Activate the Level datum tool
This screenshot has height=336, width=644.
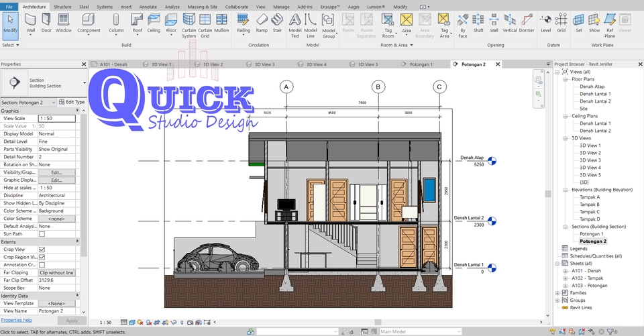click(x=545, y=23)
